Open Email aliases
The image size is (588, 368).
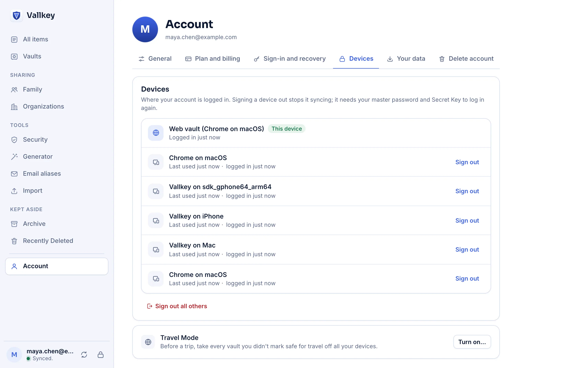coord(57,173)
